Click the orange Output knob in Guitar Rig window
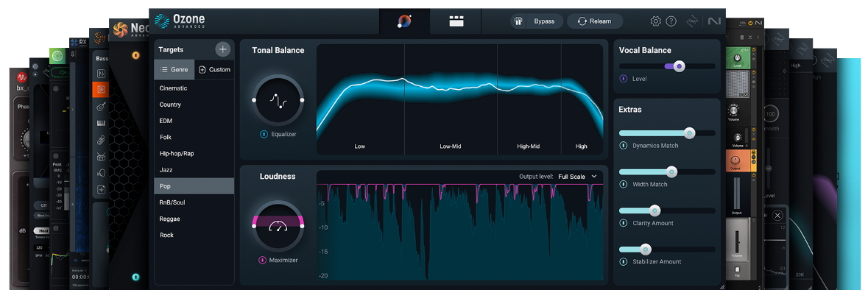Viewport: 868px width, 290px height. pos(735,160)
